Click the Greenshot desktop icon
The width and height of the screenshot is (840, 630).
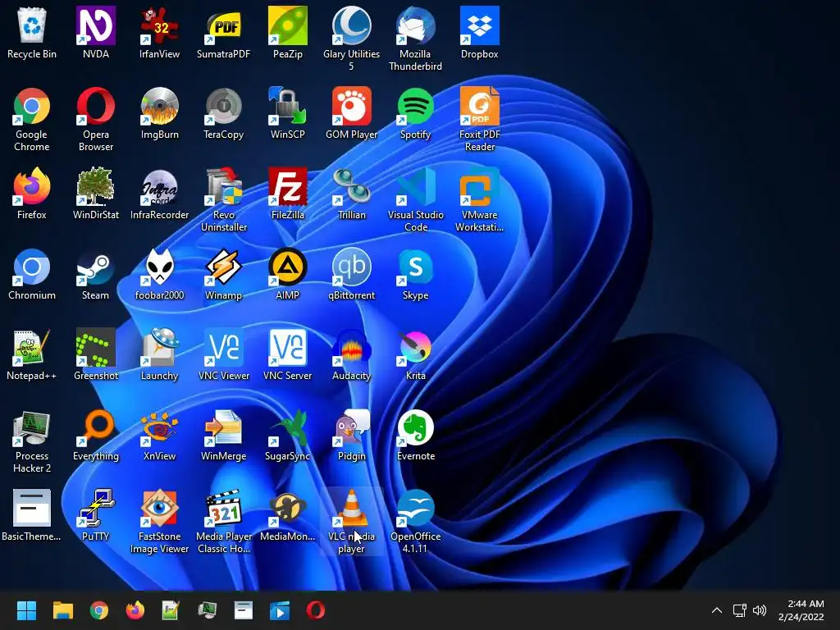(x=95, y=347)
